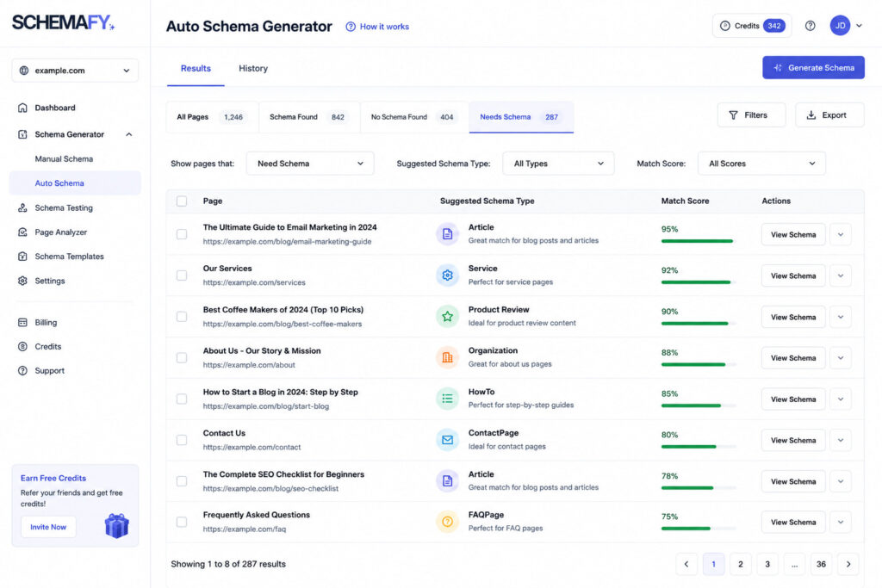Click the Schema Generator sidebar icon
Screen dimensions: 882x588
pyautogui.click(x=22, y=134)
